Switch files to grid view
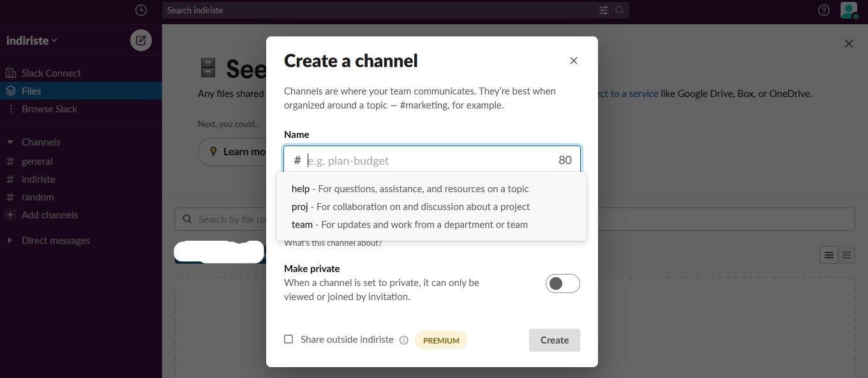The image size is (868, 378). pyautogui.click(x=846, y=255)
